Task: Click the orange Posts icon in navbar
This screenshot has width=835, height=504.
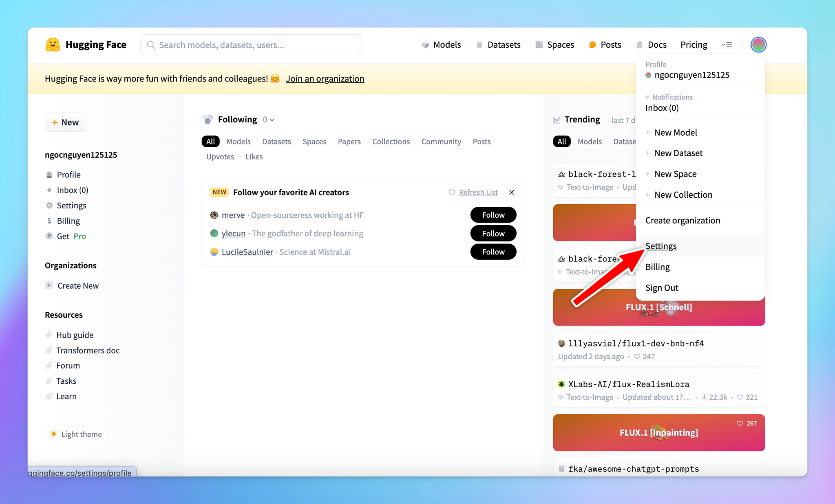Action: pyautogui.click(x=592, y=45)
